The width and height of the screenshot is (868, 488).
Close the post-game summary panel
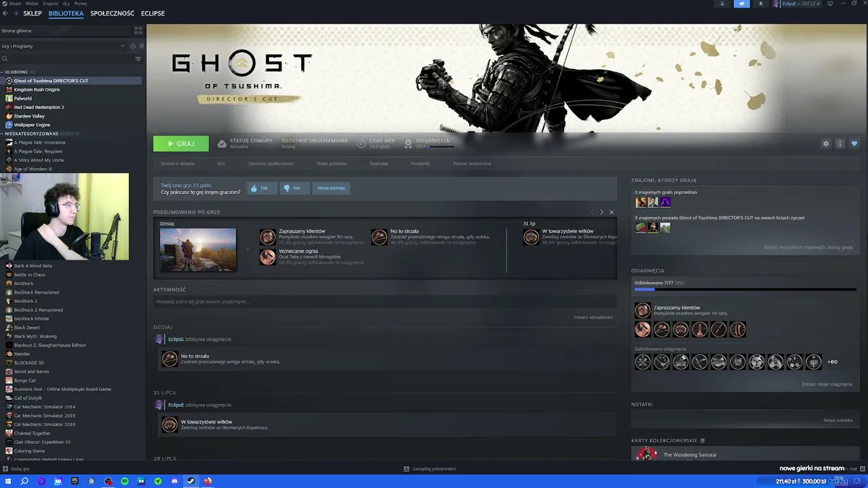611,212
